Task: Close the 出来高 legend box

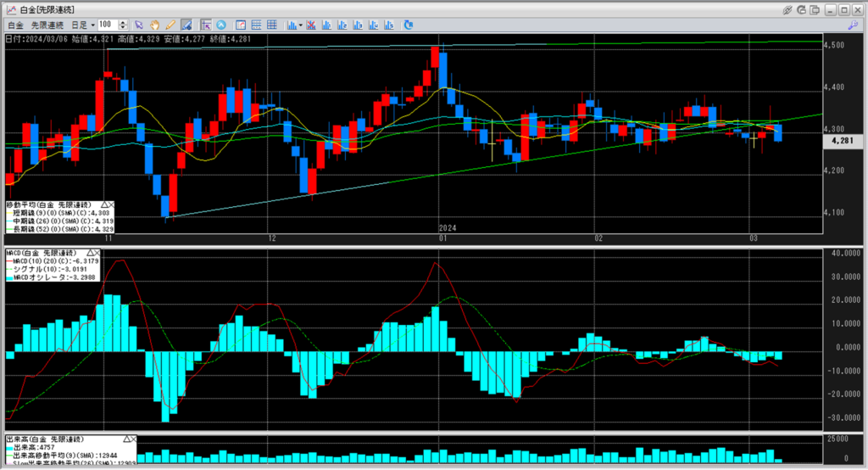Action: pyautogui.click(x=133, y=439)
